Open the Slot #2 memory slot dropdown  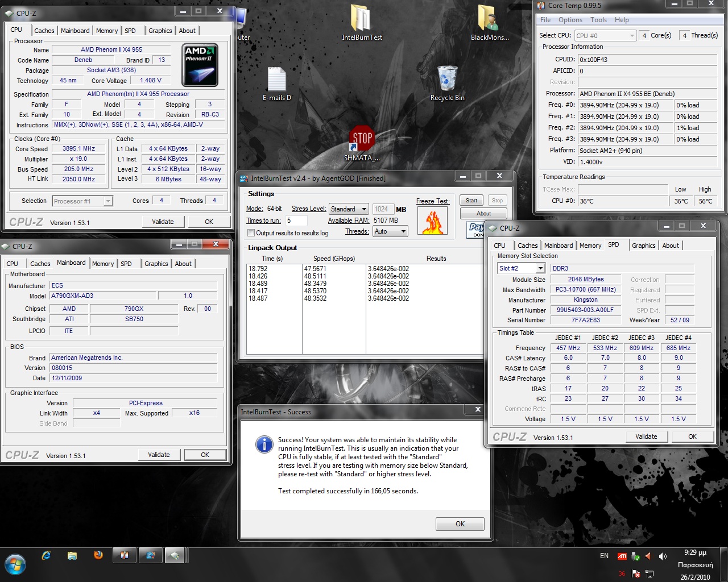pos(522,268)
